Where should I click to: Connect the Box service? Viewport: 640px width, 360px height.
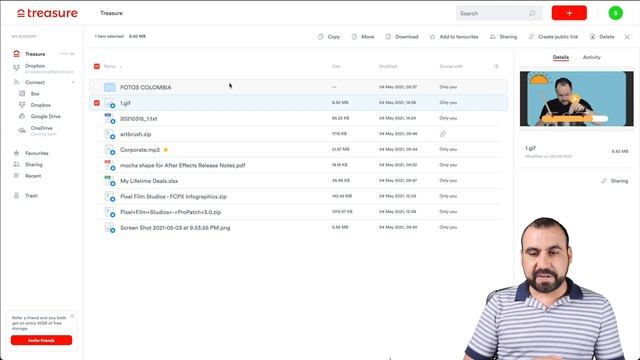(35, 94)
